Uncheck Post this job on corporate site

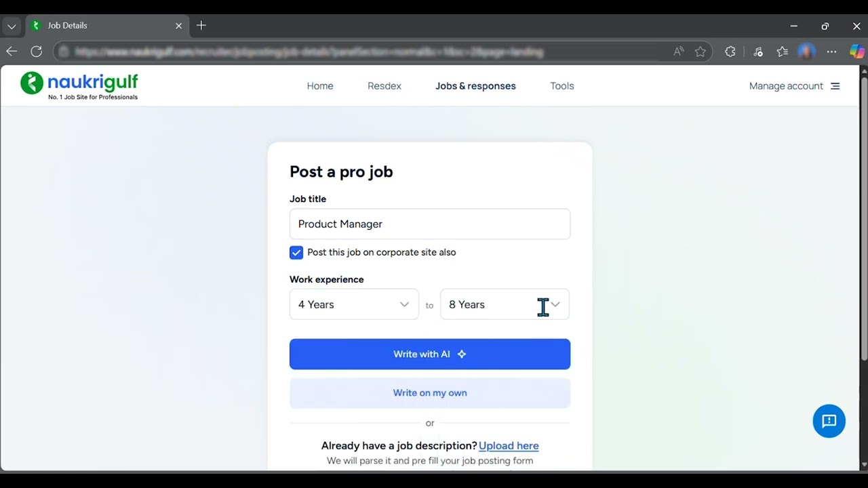(x=296, y=253)
